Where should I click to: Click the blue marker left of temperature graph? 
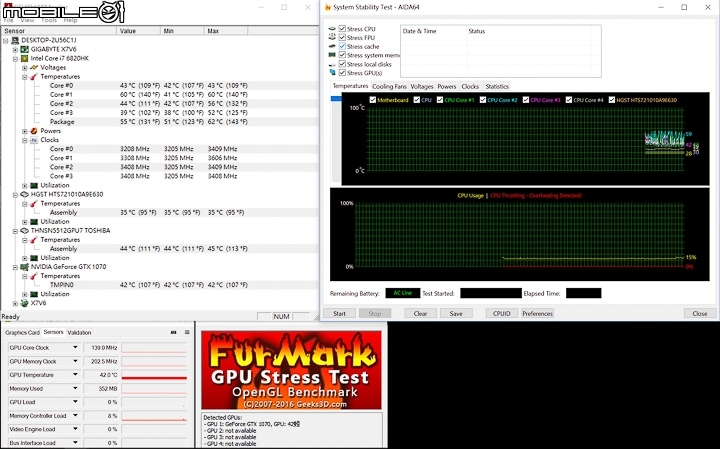click(336, 98)
